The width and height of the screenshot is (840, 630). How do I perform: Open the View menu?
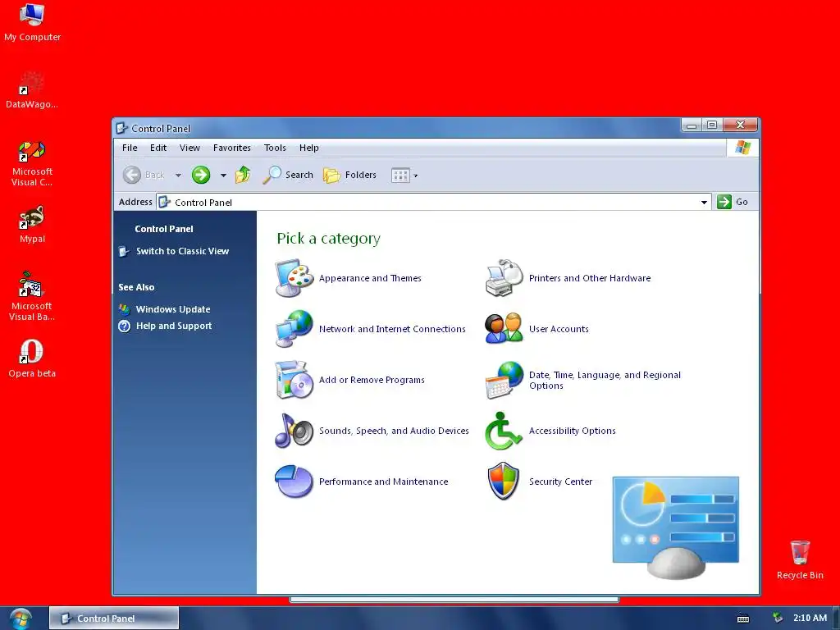pyautogui.click(x=189, y=148)
